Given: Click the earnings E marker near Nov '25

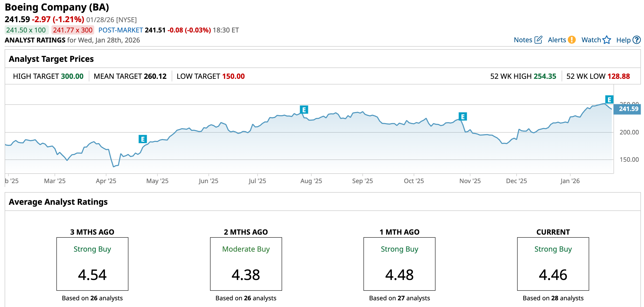Looking at the screenshot, I should pos(463,117).
